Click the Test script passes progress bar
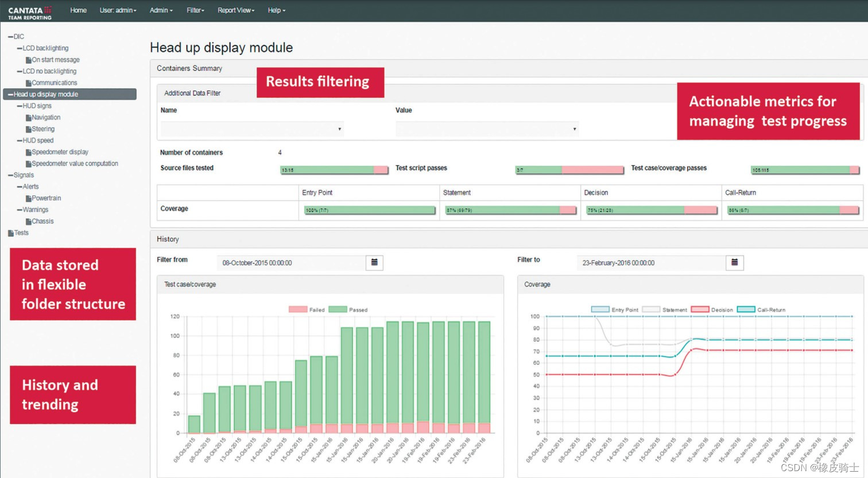868x478 pixels. pyautogui.click(x=569, y=170)
